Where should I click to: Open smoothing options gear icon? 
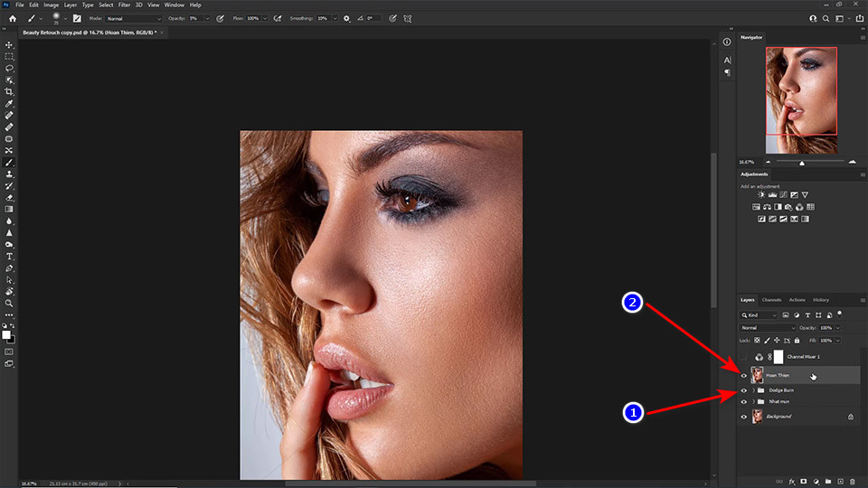coord(346,18)
